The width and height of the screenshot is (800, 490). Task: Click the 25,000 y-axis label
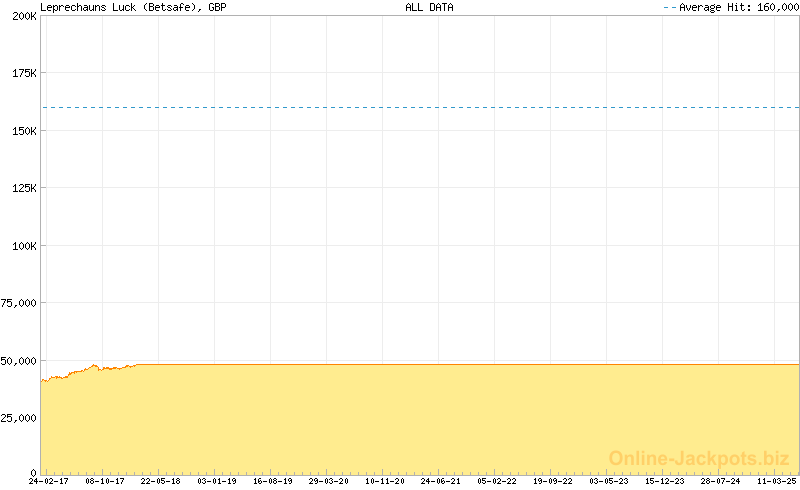coord(20,417)
